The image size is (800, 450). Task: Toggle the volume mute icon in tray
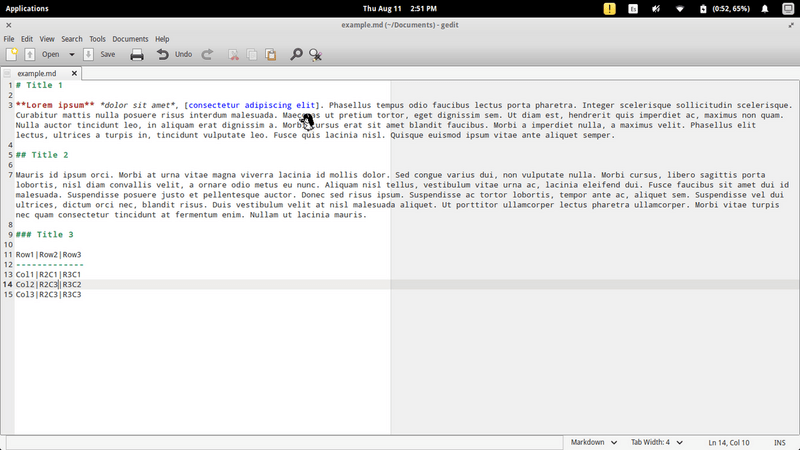[657, 8]
